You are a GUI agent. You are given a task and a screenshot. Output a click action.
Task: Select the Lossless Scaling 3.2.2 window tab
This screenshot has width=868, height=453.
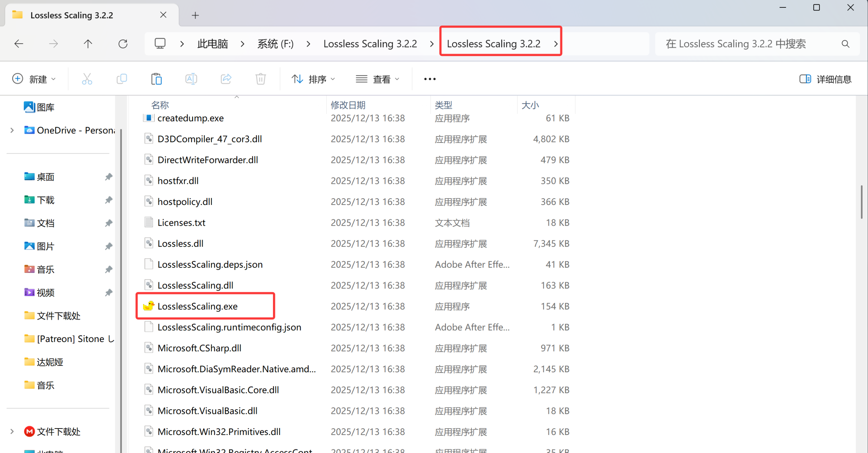pyautogui.click(x=92, y=15)
